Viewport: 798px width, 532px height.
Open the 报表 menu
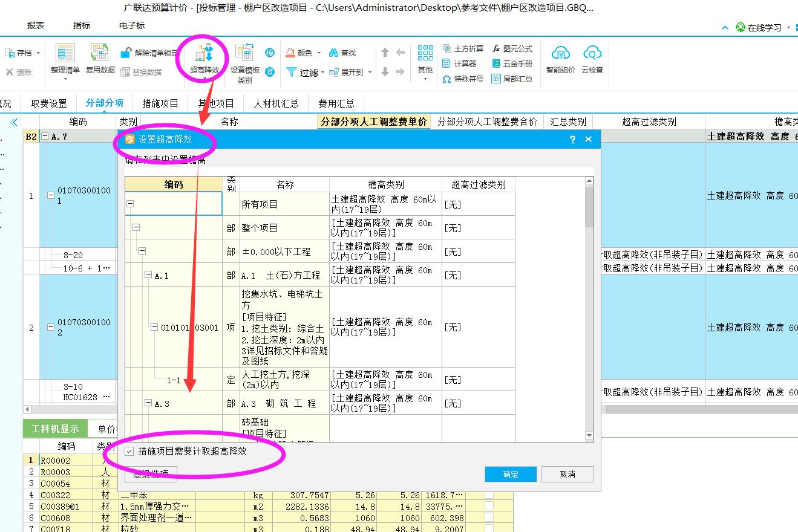36,25
